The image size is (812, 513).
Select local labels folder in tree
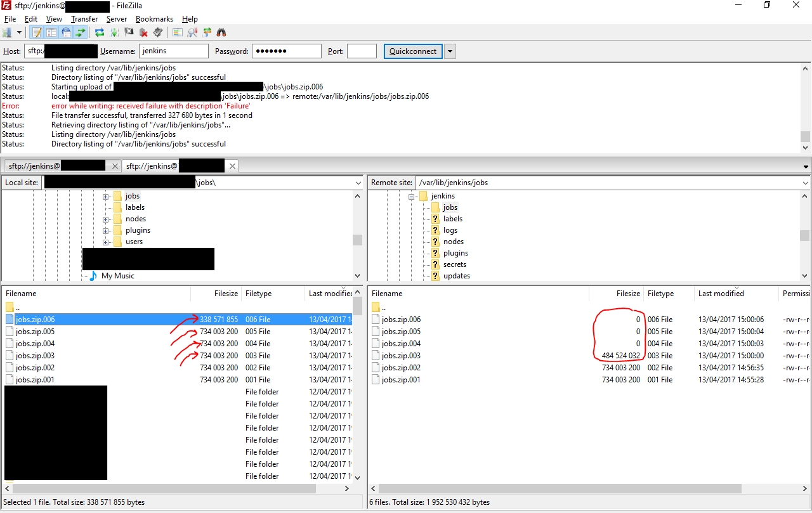click(x=135, y=207)
